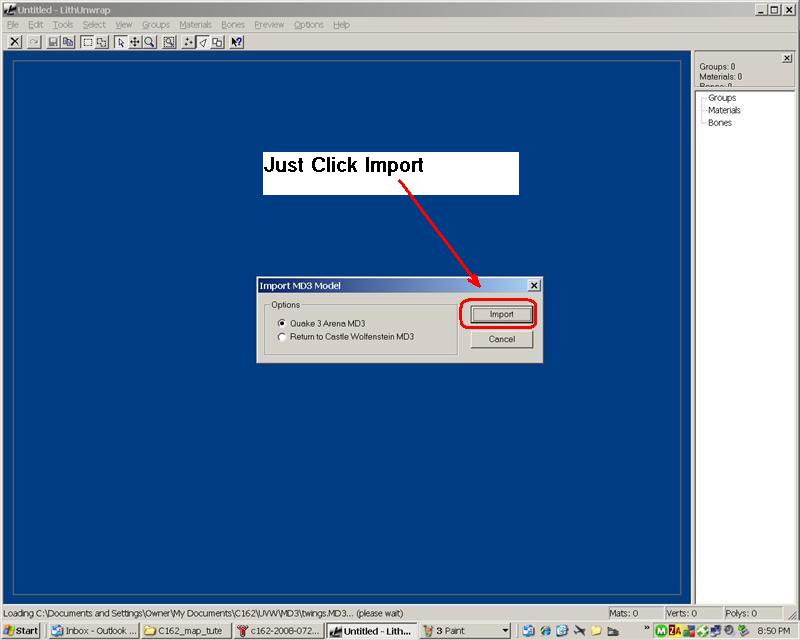Select the Return to Castle Wolfenstein MD3 option
The width and height of the screenshot is (800, 640).
coord(346,337)
